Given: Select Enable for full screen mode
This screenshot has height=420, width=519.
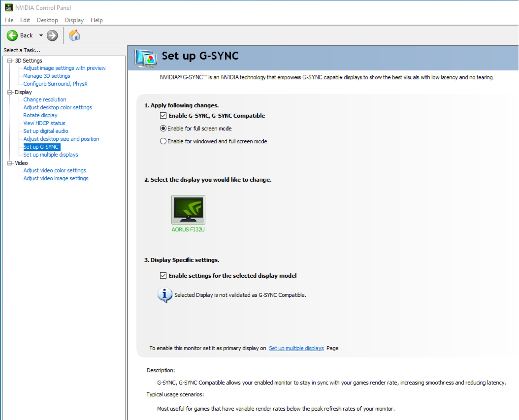Looking at the screenshot, I should (163, 129).
